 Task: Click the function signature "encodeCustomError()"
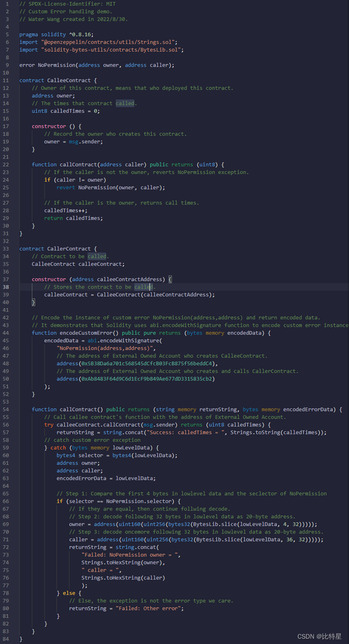coord(89,333)
